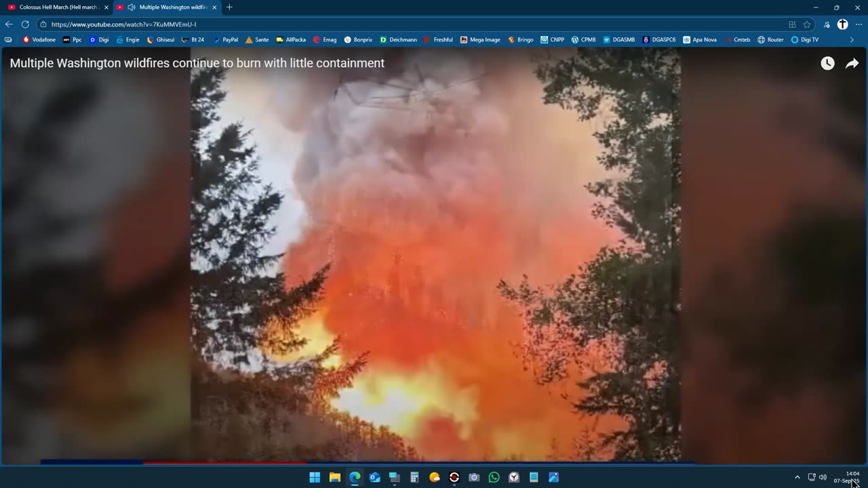The image size is (868, 488).
Task: Expand the system tray hidden icons chevron
Action: point(797,477)
